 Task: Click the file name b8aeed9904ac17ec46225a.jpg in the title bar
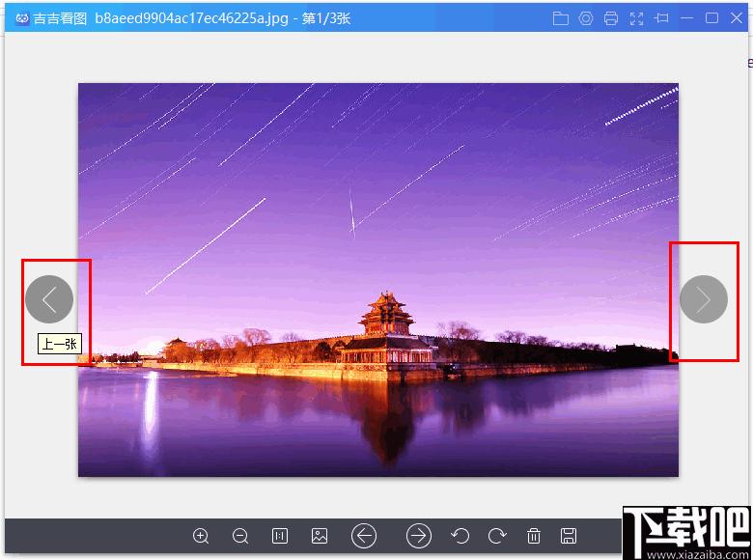[191, 18]
